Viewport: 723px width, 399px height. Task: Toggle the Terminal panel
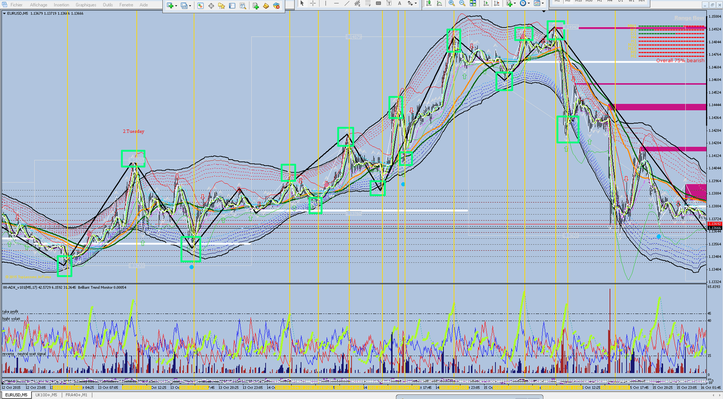(x=232, y=6)
